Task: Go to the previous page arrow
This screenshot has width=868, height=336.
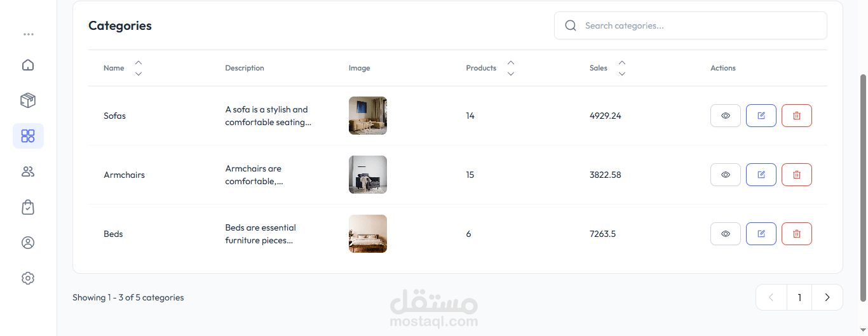Action: [x=771, y=297]
